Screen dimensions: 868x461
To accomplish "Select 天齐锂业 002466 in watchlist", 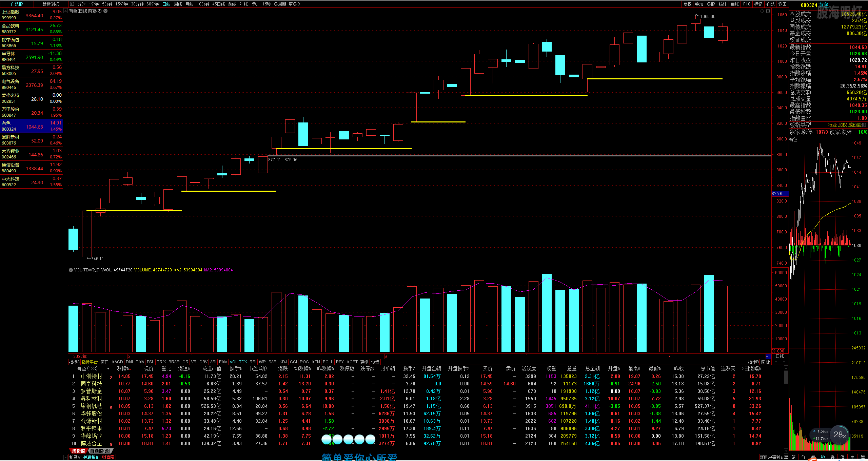I will [32, 154].
